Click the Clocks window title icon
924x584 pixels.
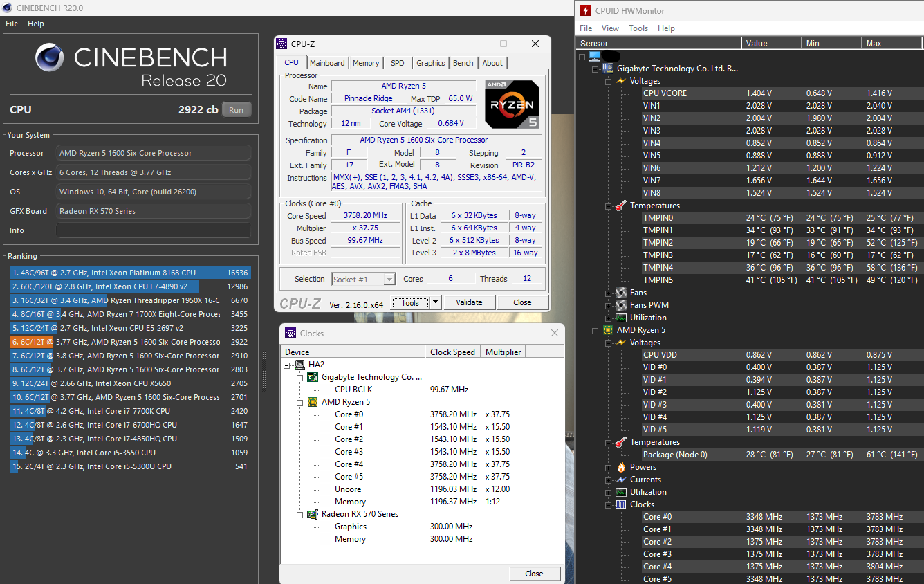tap(290, 333)
